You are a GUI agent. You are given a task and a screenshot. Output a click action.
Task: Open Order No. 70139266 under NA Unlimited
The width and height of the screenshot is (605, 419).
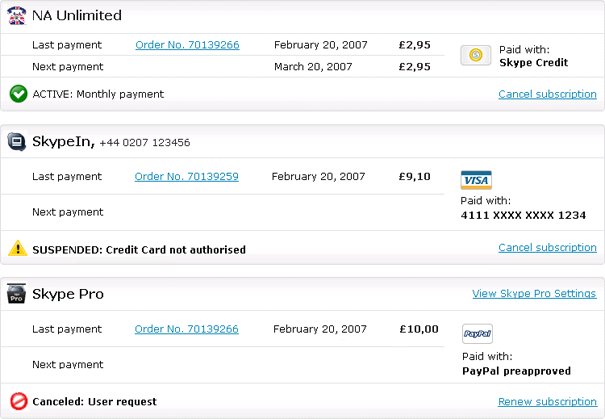tap(187, 45)
